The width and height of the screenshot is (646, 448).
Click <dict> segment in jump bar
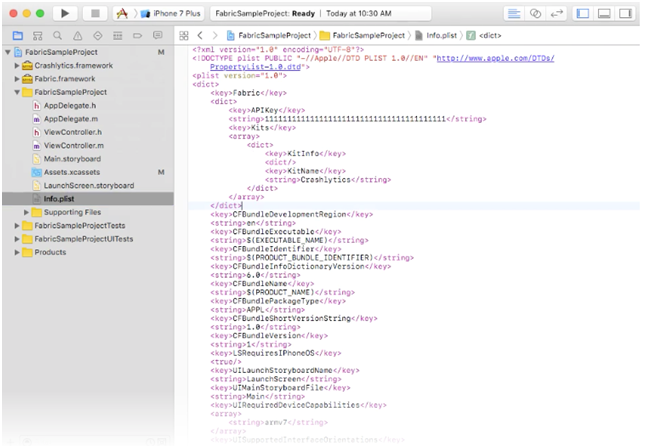(x=484, y=35)
